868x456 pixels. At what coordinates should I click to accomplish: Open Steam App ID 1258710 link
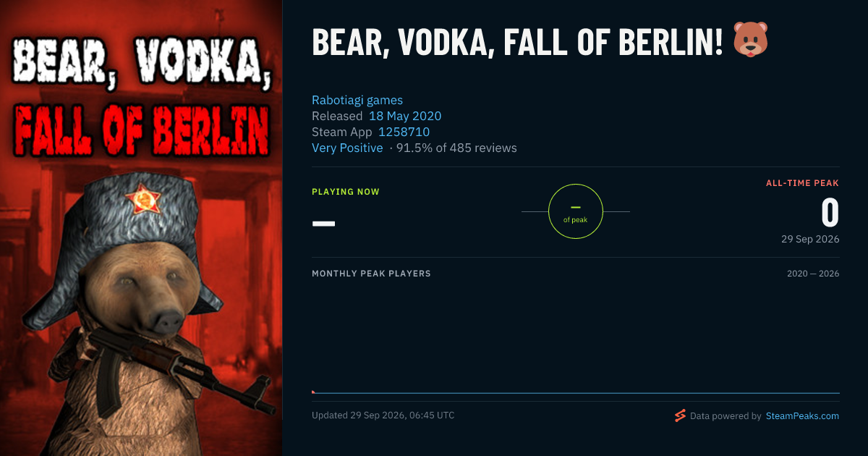tap(404, 132)
